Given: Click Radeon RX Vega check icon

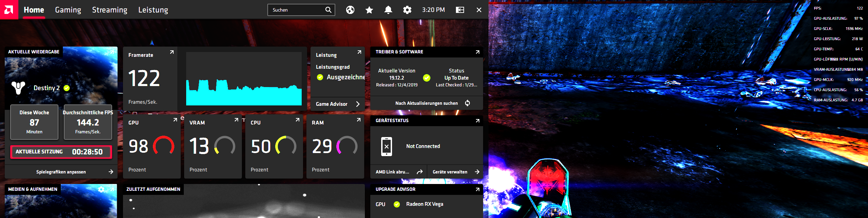Looking at the screenshot, I should click(x=396, y=204).
